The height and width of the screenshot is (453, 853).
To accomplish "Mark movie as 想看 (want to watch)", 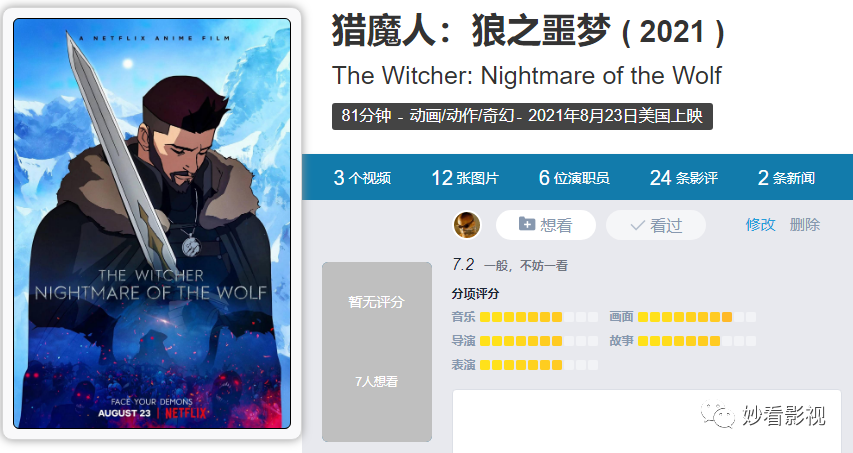I will point(546,225).
